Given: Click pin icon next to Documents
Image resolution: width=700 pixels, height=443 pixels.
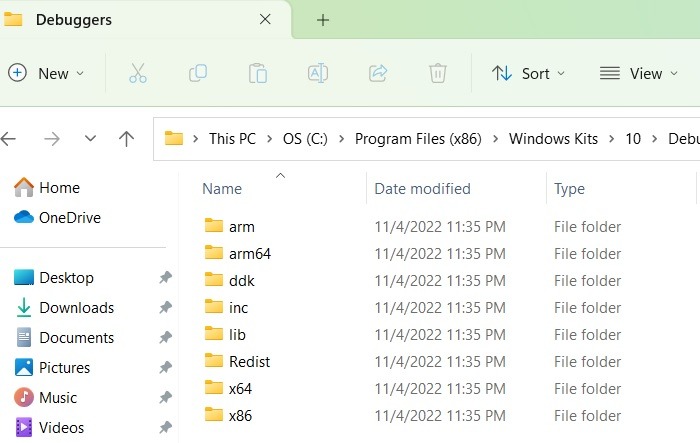Looking at the screenshot, I should [x=166, y=338].
